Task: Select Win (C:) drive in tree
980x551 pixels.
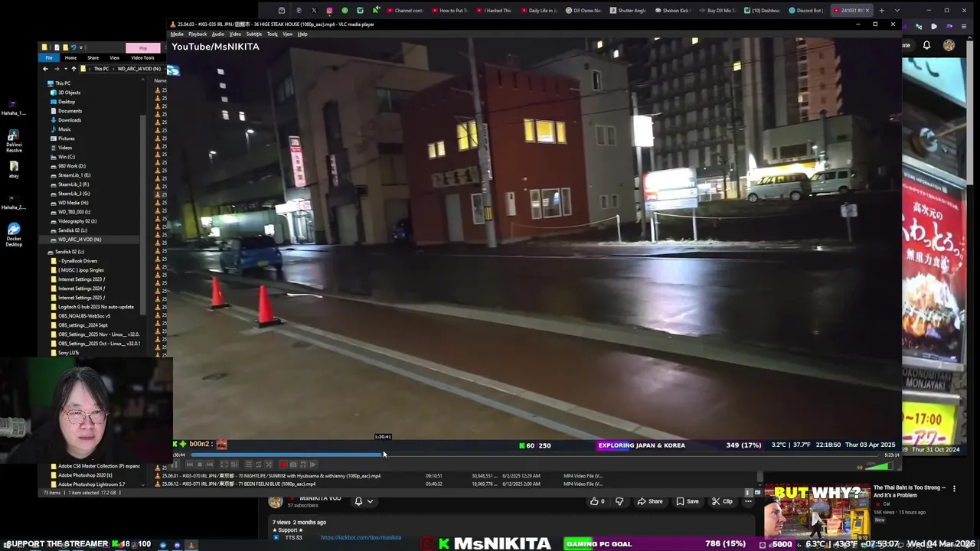Action: coord(67,157)
